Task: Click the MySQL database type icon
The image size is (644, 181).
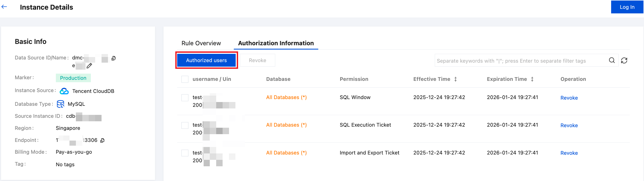Action: [x=61, y=104]
